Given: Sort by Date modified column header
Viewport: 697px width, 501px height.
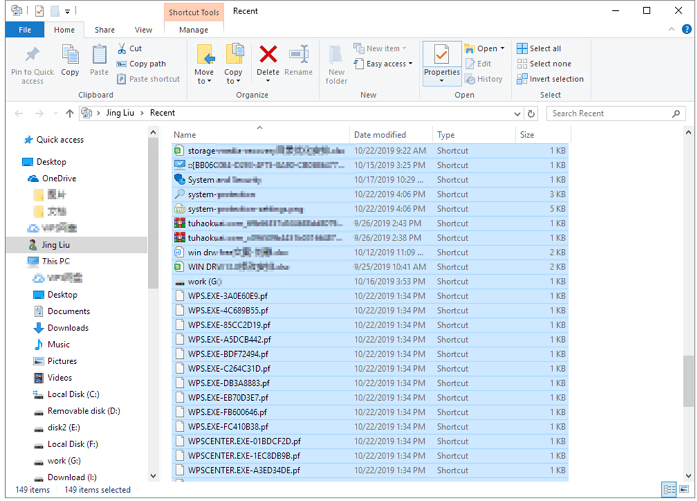Looking at the screenshot, I should click(x=391, y=135).
